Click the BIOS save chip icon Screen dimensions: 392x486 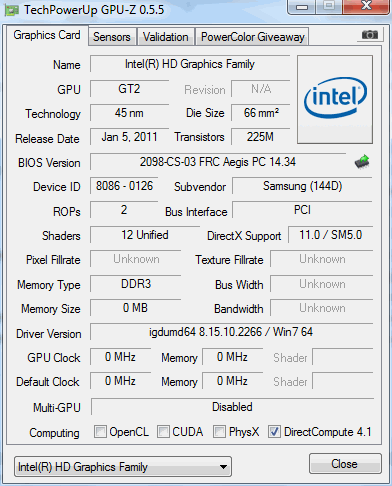362,162
